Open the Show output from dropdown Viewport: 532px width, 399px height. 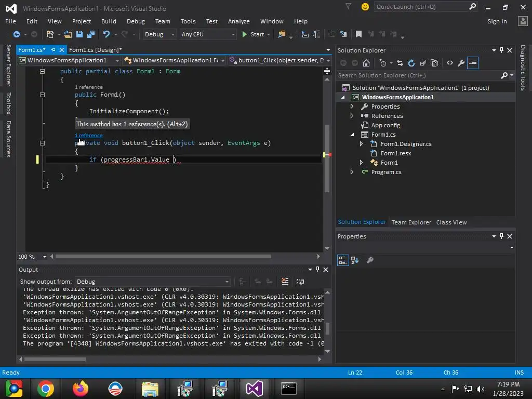[x=152, y=282]
